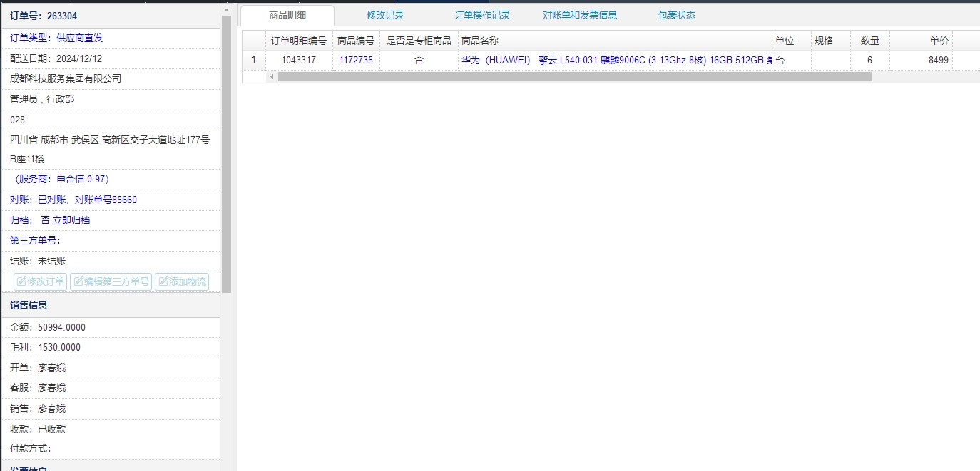The width and height of the screenshot is (980, 471).
Task: Open the 订单操作记录 tab
Action: [x=482, y=16]
